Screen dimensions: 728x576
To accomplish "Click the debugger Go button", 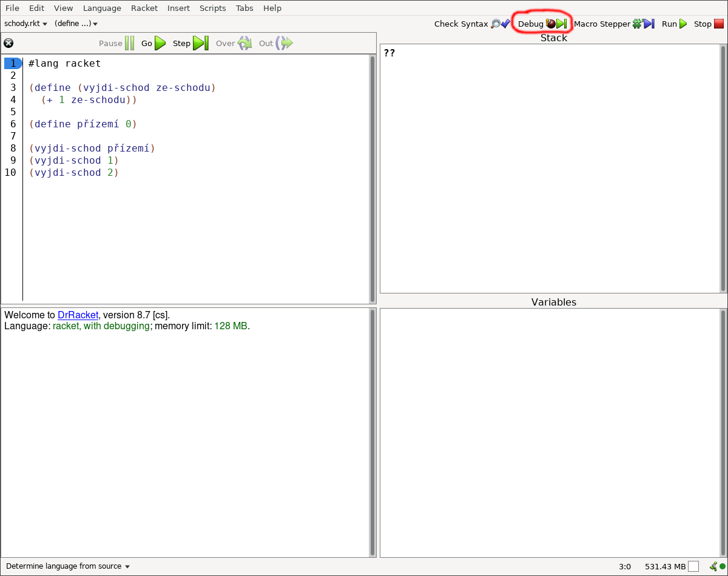I will [153, 43].
